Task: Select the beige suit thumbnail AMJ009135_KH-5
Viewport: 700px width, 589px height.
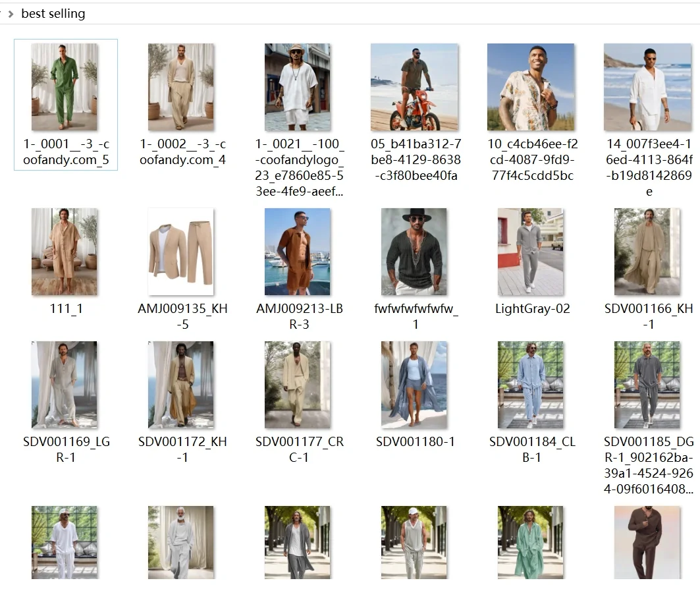Action: coord(181,252)
